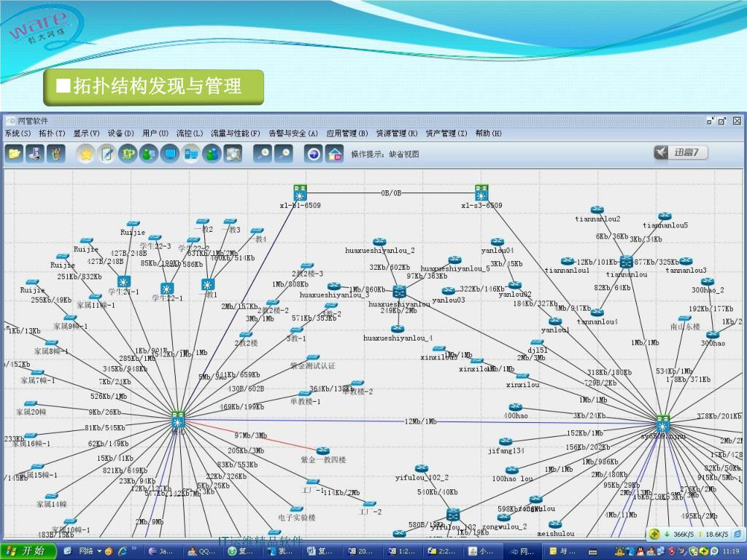The width and height of the screenshot is (747, 560).
Task: Click the open folder toolbar icon
Action: (15, 153)
